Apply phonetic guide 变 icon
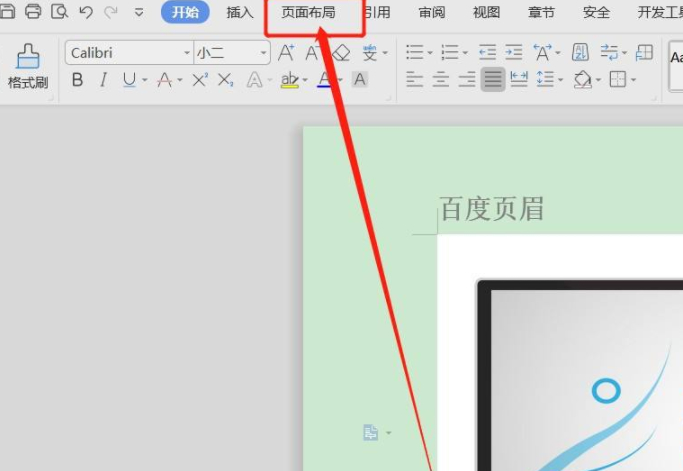Screen dimensions: 683x471 click(370, 53)
